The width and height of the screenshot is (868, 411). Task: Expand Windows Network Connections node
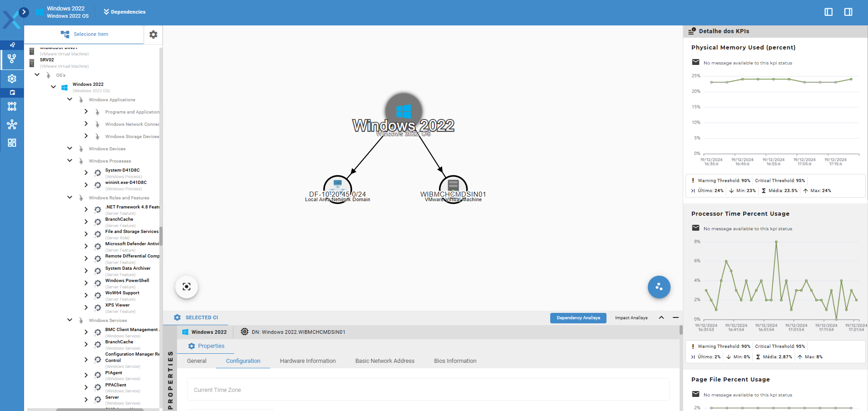pos(86,124)
